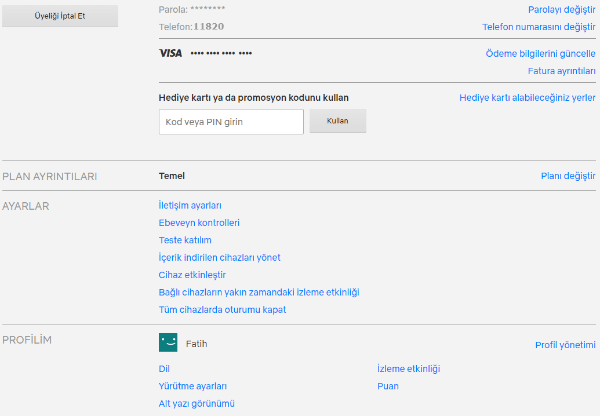Click the VISA card logo
Viewport: 600px width, 416px height.
coord(170,53)
